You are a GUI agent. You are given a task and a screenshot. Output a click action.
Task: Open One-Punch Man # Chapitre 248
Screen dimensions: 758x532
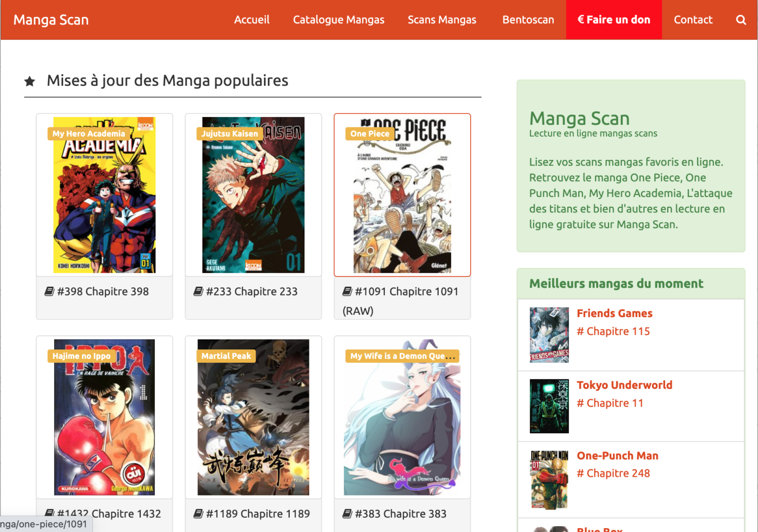[613, 473]
